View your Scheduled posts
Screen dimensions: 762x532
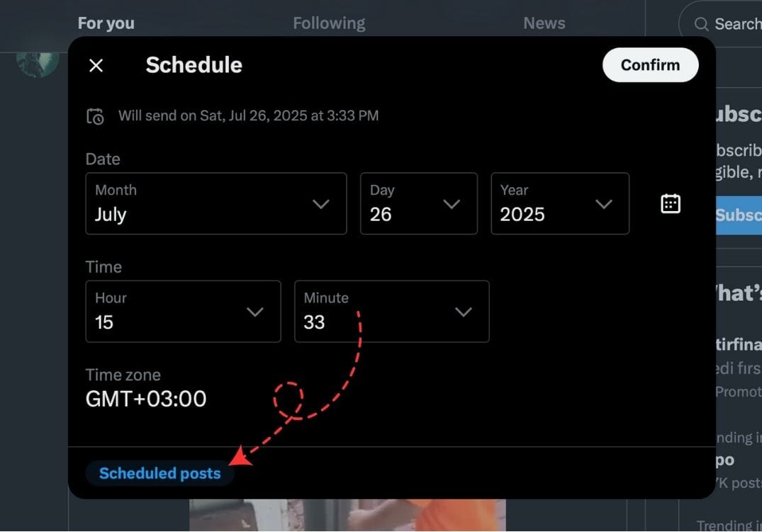coord(159,472)
